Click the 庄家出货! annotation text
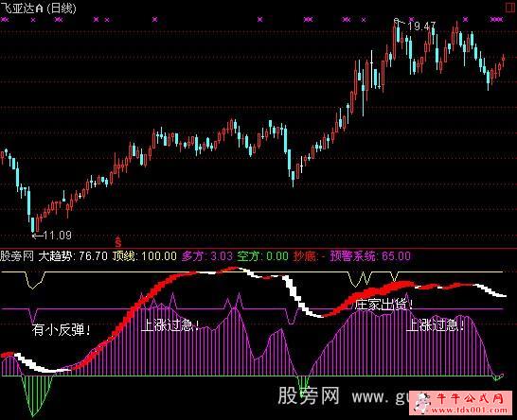Screen dimensions: 517x420 tap(384, 305)
